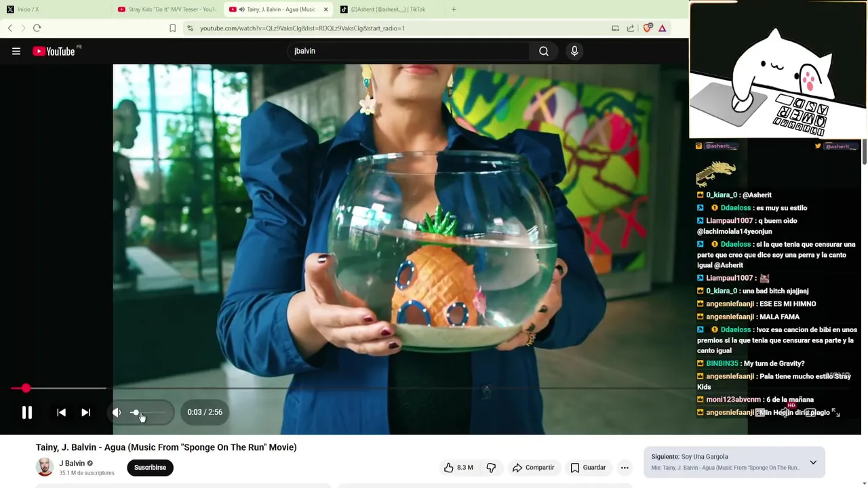Click the cast screen icon in address bar

pyautogui.click(x=615, y=28)
